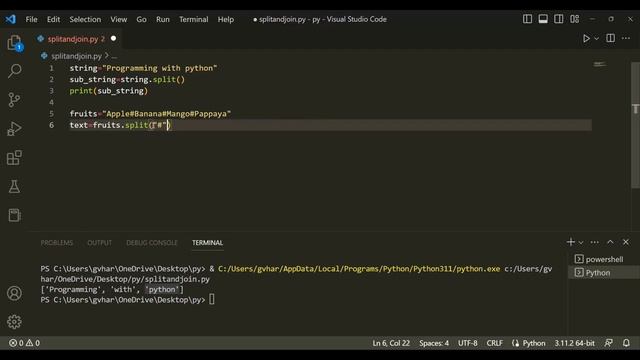Place cursor in text=fruits.split line
The height and width of the screenshot is (360, 640).
tap(120, 125)
